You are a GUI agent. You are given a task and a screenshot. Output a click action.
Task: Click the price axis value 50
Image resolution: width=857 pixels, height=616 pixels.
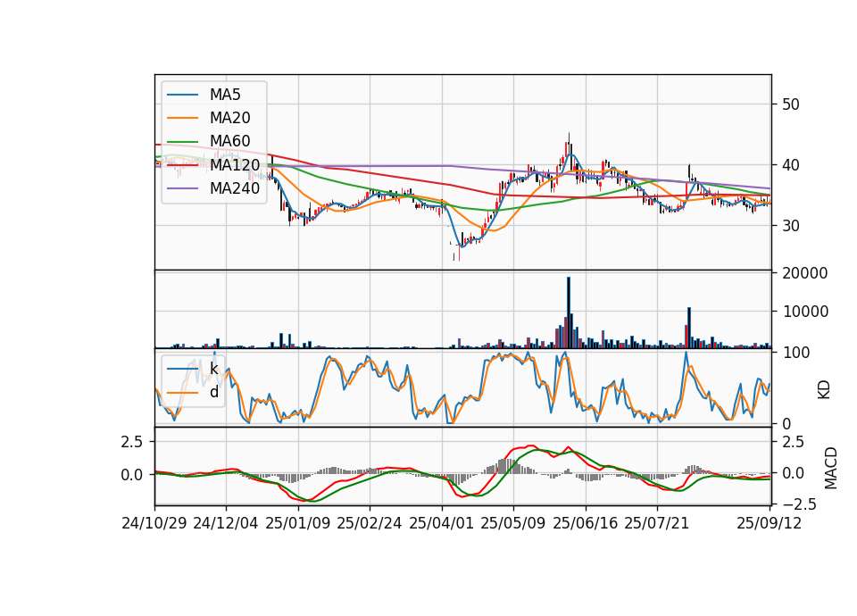coord(791,104)
